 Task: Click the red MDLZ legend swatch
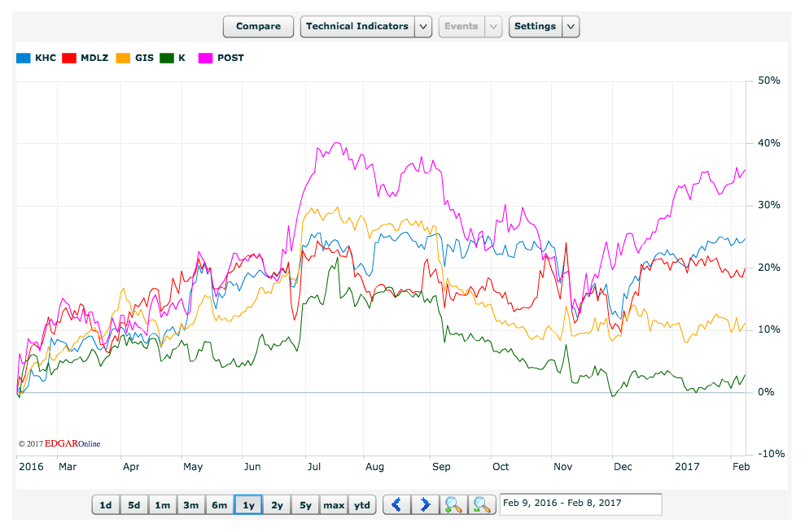(x=69, y=58)
